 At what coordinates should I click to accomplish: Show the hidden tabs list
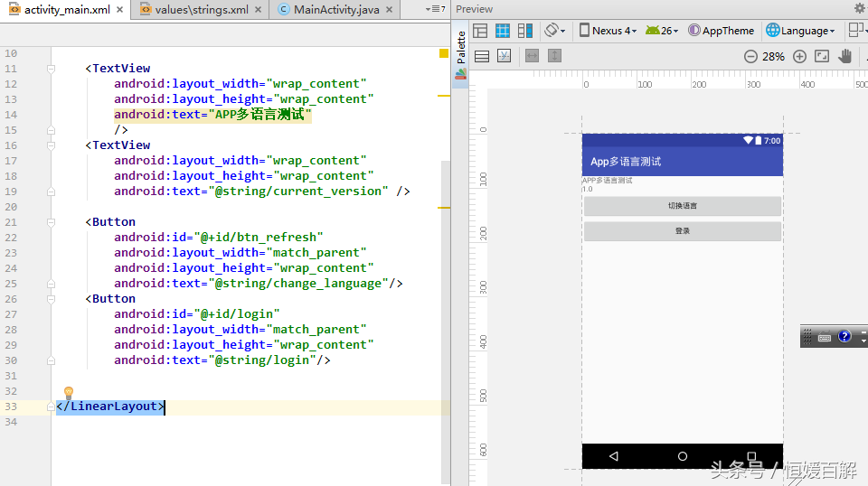435,9
